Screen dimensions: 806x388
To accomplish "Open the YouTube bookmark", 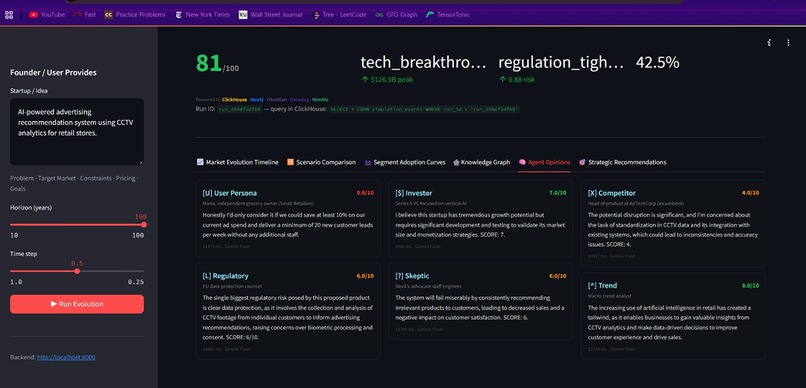I will 47,15.
